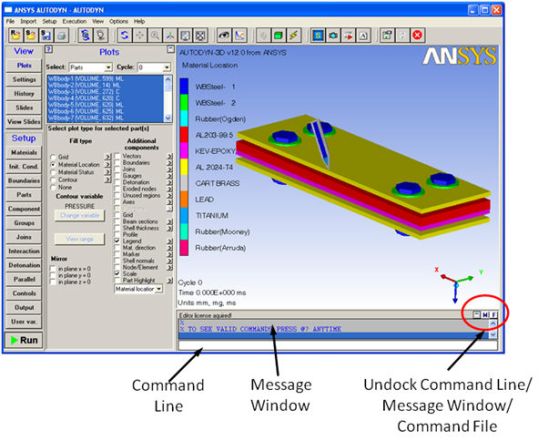This screenshot has height=441, width=550.
Task: Select the Contour fill type radio button
Action: [x=53, y=180]
